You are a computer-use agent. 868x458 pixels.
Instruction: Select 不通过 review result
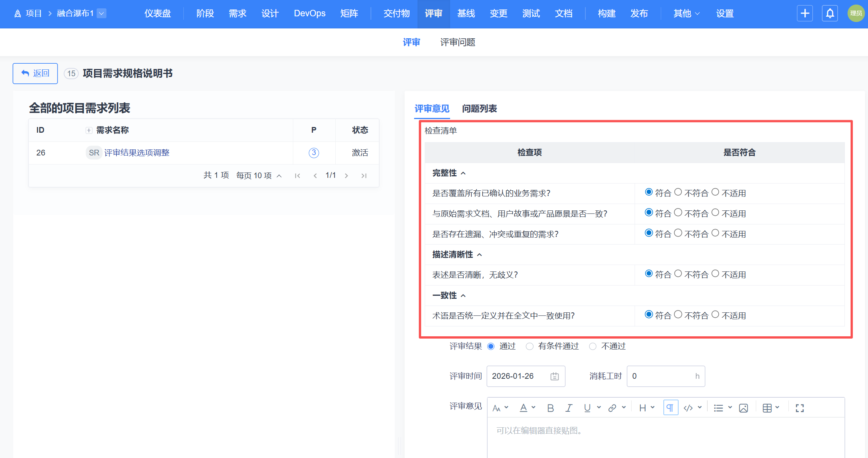[x=593, y=347]
